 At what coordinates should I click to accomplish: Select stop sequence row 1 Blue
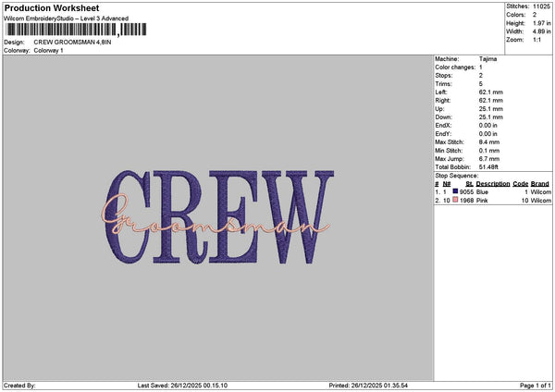click(493, 191)
